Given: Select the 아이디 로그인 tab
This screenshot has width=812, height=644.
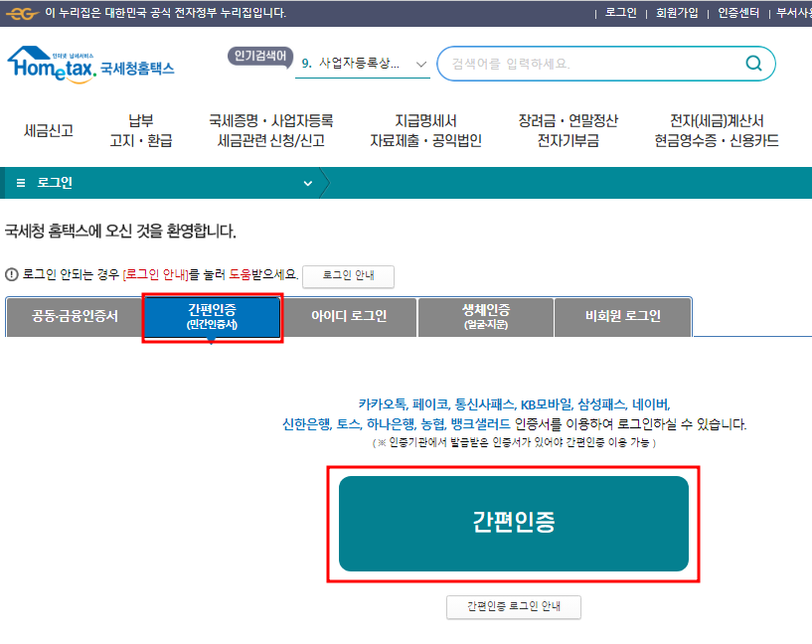Looking at the screenshot, I should pyautogui.click(x=349, y=316).
